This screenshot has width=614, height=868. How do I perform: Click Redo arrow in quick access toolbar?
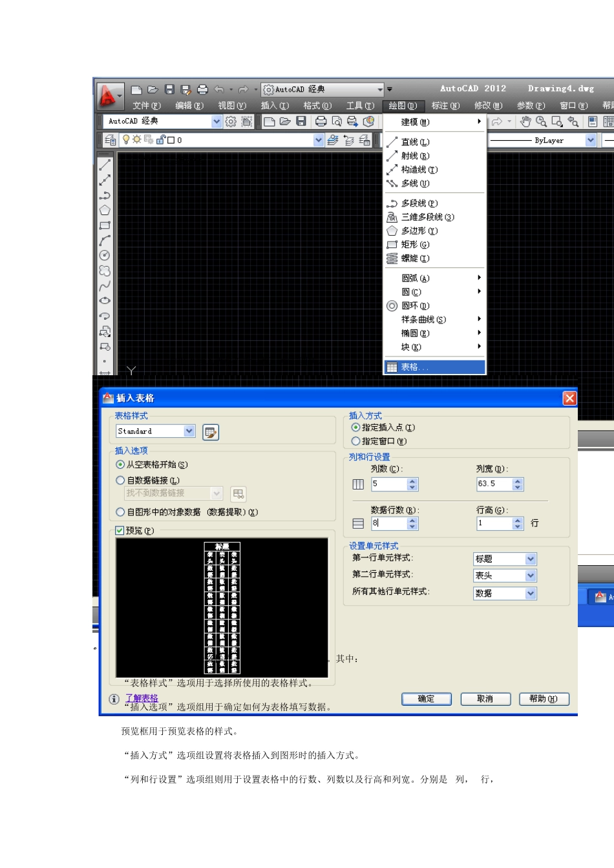[x=243, y=90]
